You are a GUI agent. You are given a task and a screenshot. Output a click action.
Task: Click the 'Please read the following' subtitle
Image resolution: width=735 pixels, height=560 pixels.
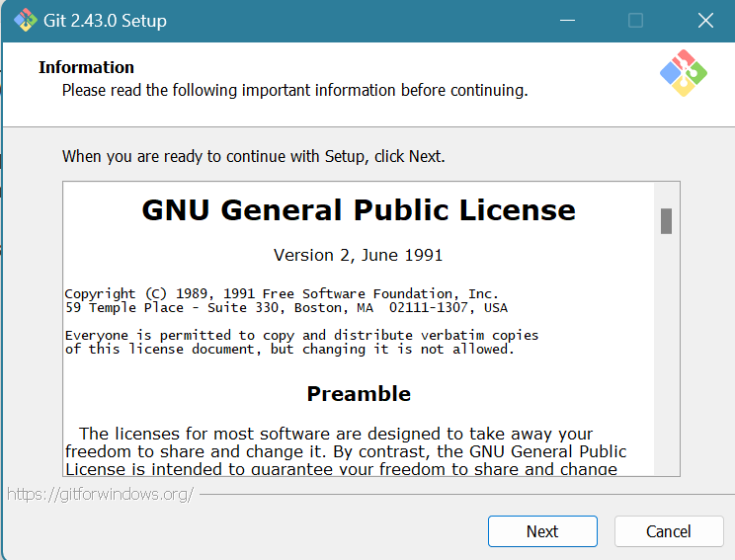click(294, 90)
